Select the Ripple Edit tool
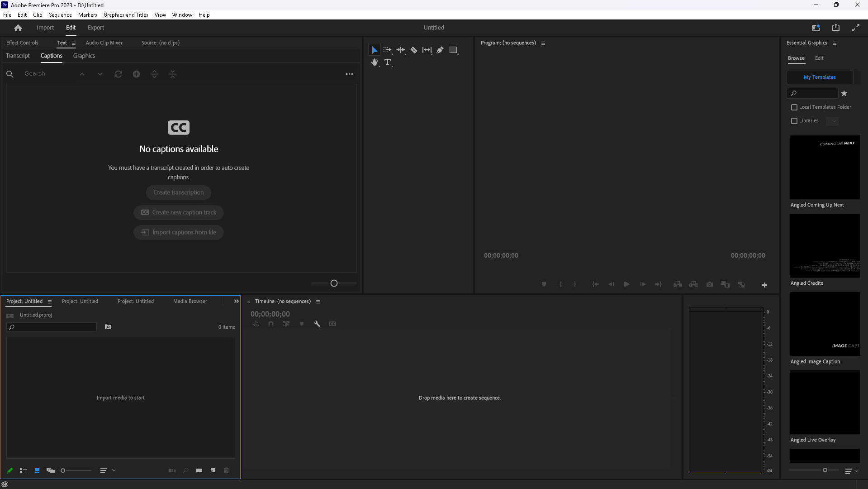The width and height of the screenshot is (868, 489). (401, 50)
